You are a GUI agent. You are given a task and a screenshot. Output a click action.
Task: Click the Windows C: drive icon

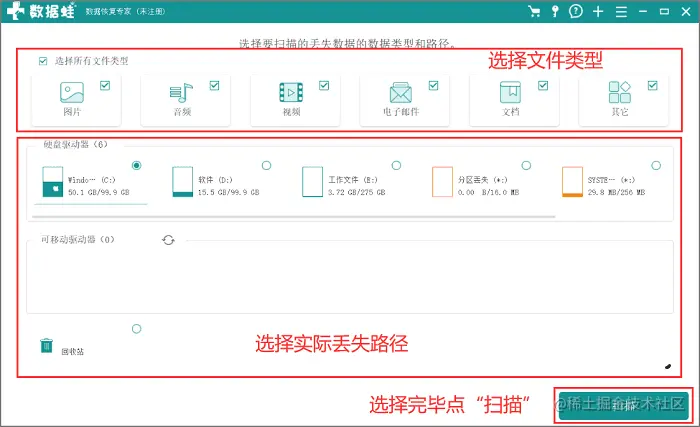tap(53, 181)
